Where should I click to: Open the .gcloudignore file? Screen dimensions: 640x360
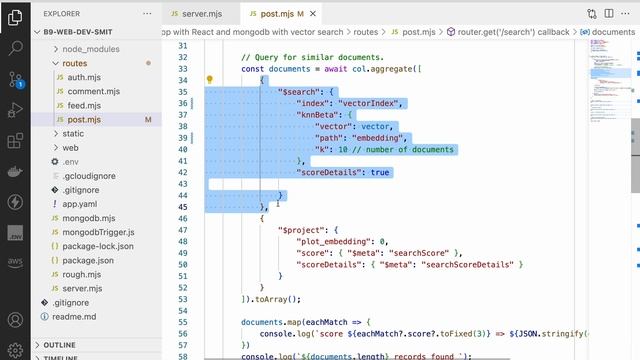(89, 176)
